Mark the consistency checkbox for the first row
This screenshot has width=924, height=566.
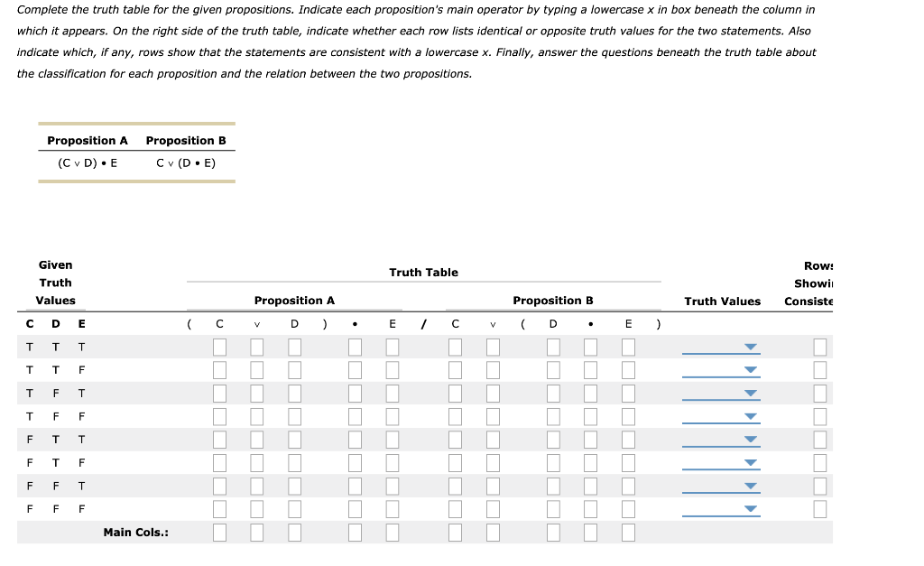click(x=819, y=347)
